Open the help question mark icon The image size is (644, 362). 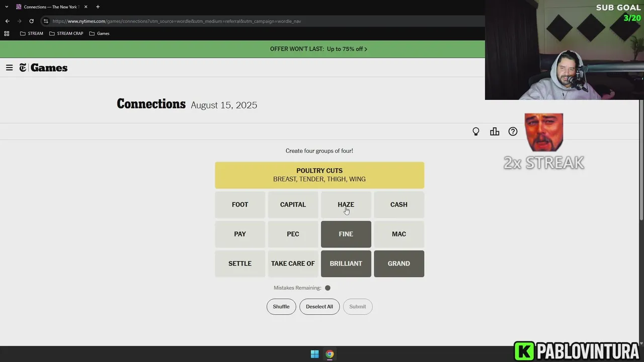(513, 131)
